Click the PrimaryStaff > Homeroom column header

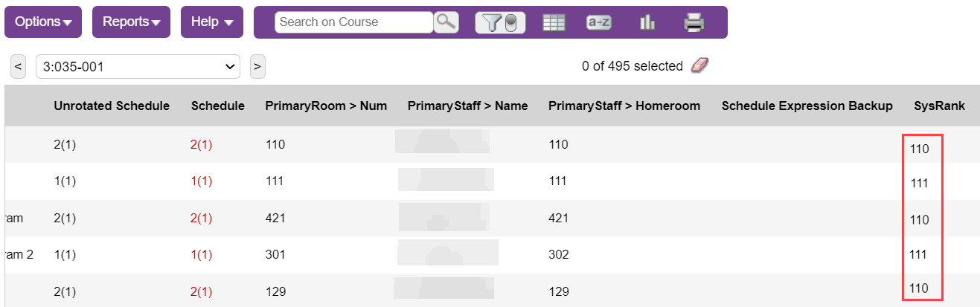tap(624, 106)
